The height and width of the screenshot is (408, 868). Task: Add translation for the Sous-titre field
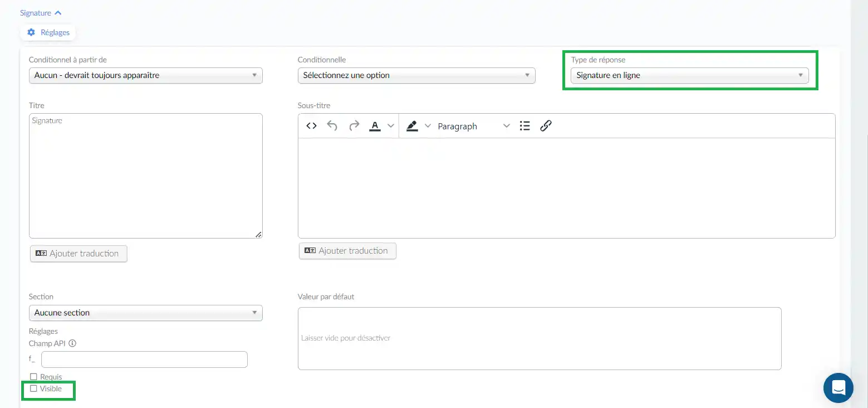[347, 251]
